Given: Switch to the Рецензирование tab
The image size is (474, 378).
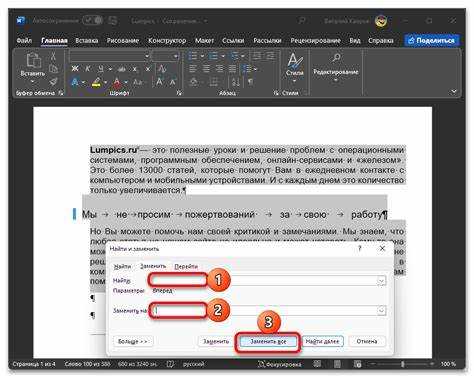Looking at the screenshot, I should 315,41.
